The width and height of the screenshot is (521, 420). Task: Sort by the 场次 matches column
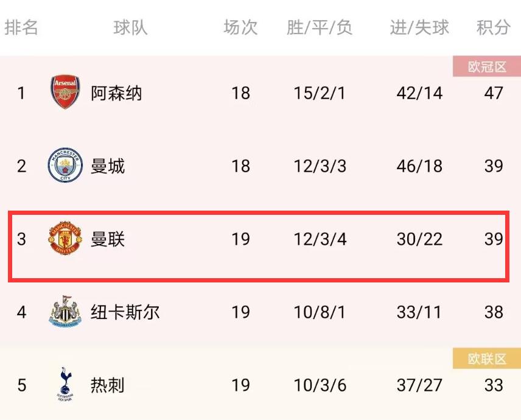point(240,27)
